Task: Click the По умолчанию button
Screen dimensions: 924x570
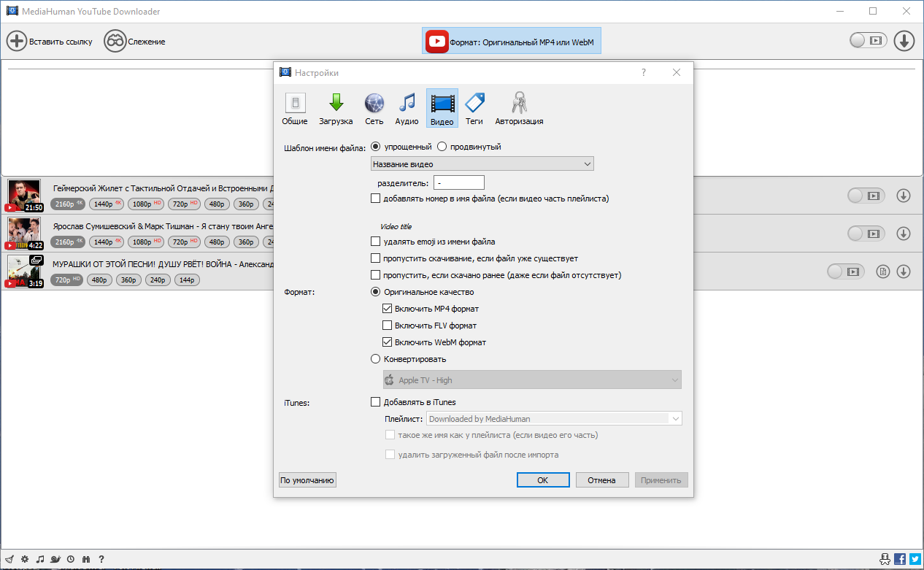Action: coord(307,480)
